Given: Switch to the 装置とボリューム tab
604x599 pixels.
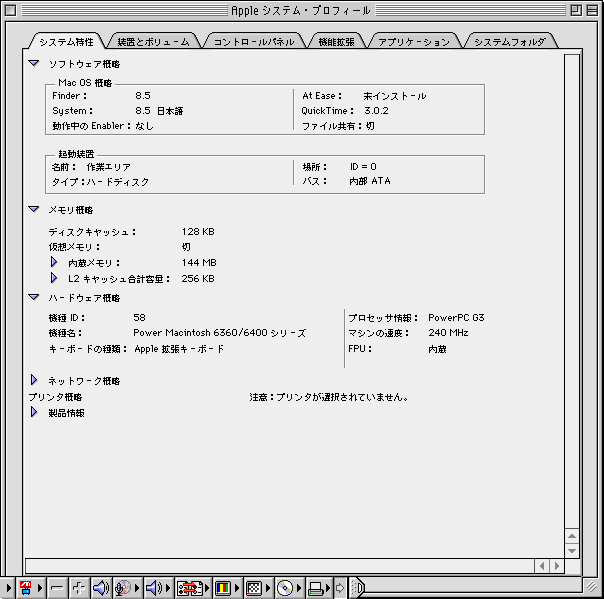Looking at the screenshot, I should pyautogui.click(x=153, y=42).
